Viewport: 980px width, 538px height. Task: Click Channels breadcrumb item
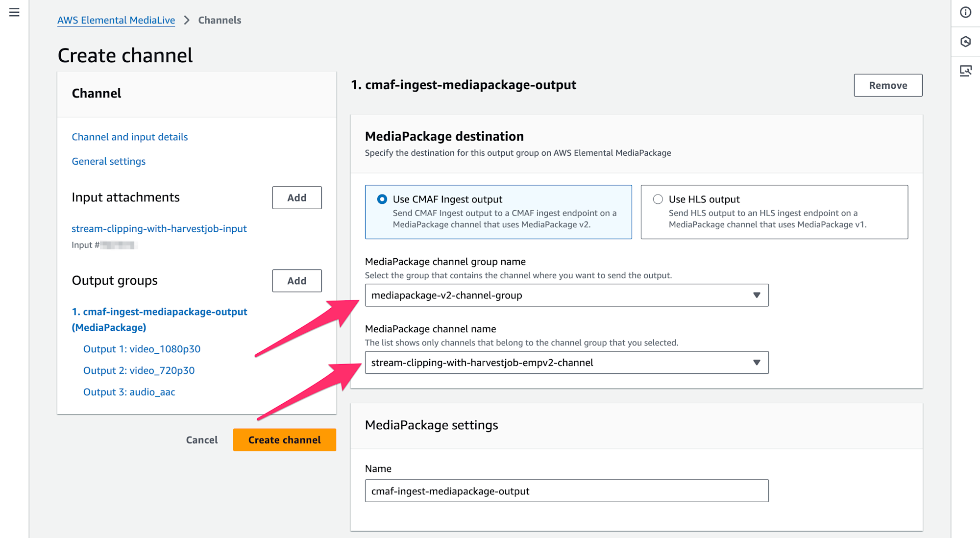(x=220, y=20)
